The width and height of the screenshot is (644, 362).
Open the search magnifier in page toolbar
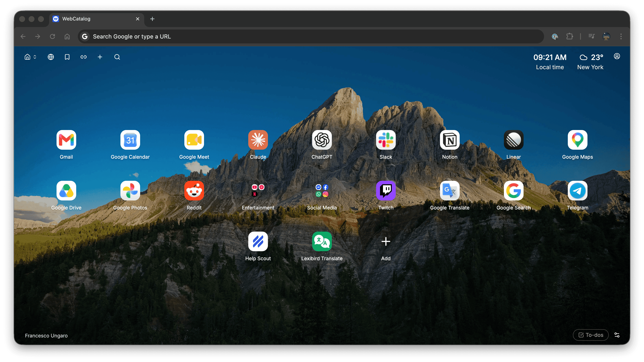pos(117,57)
